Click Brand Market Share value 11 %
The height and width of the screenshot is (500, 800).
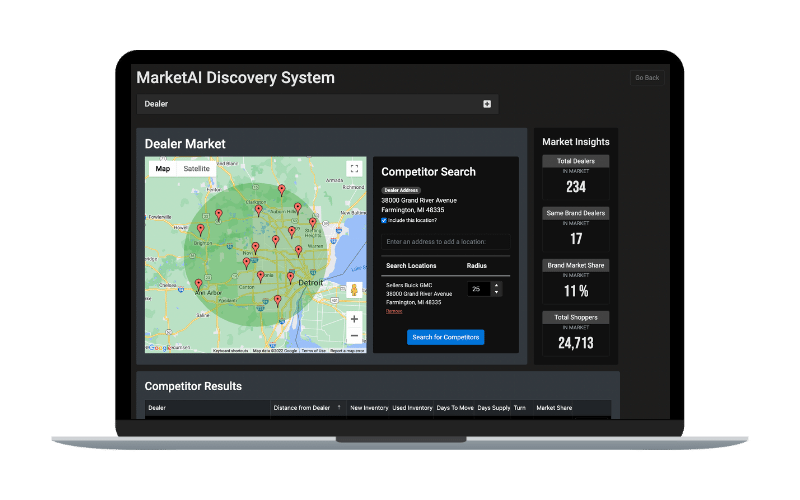point(576,291)
